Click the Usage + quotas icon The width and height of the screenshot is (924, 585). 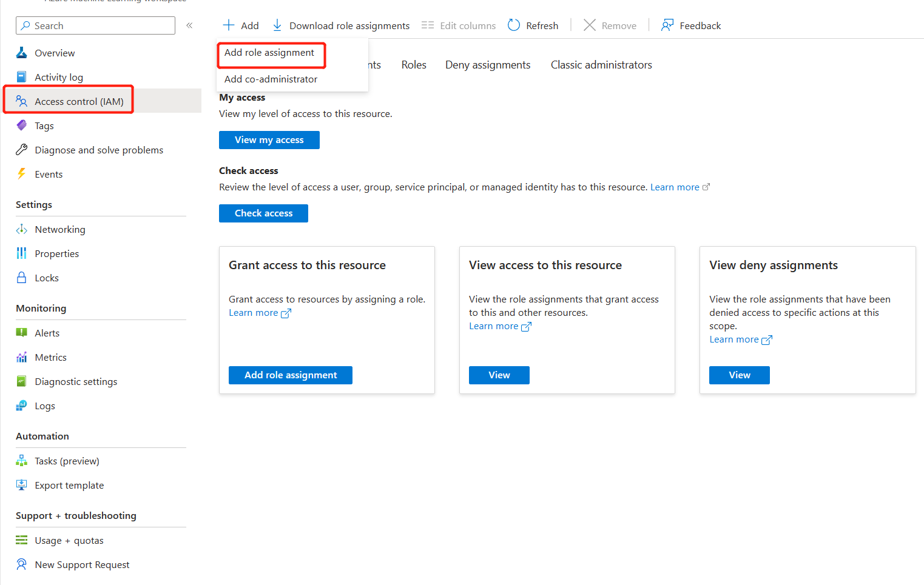coord(22,540)
